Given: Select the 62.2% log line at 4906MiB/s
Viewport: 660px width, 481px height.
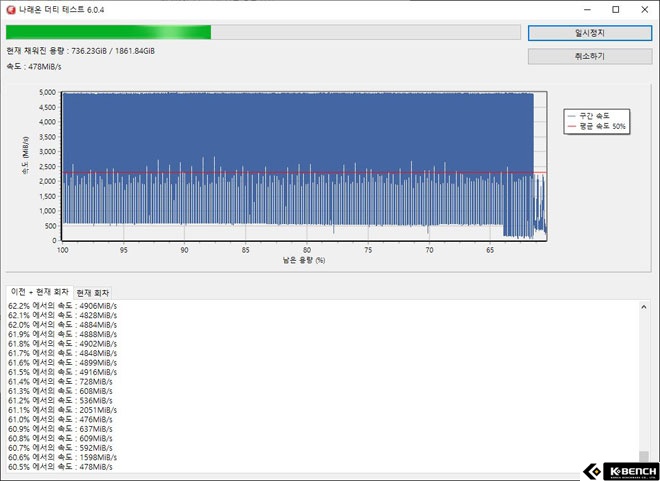Looking at the screenshot, I should 62,306.
